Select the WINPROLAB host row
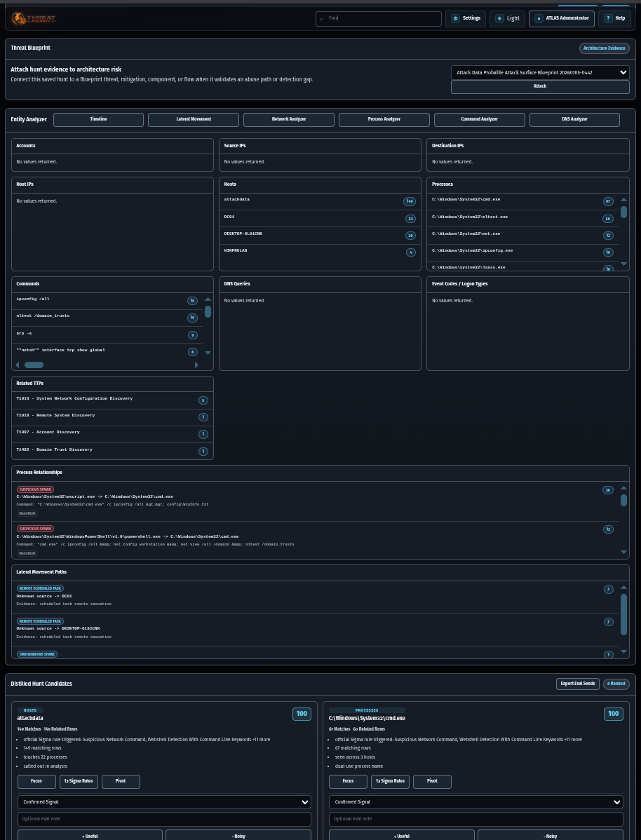Image resolution: width=641 pixels, height=840 pixels. pyautogui.click(x=320, y=252)
